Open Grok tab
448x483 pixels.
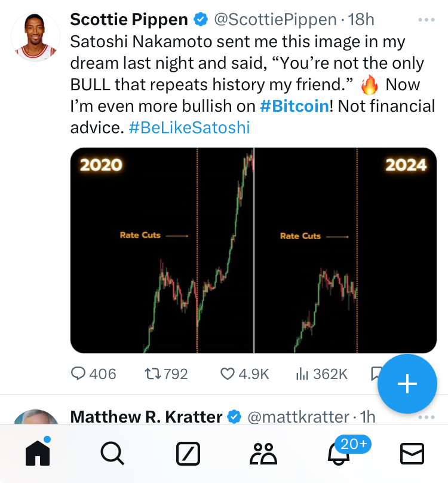click(188, 454)
